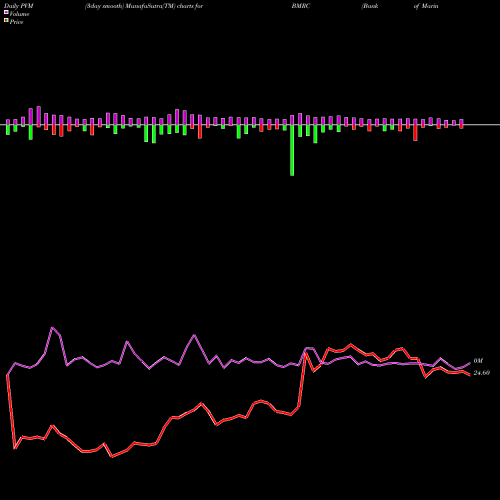The height and width of the screenshot is (500, 500).
Task: Click the 24.60 price end label
Action: coord(482,373)
